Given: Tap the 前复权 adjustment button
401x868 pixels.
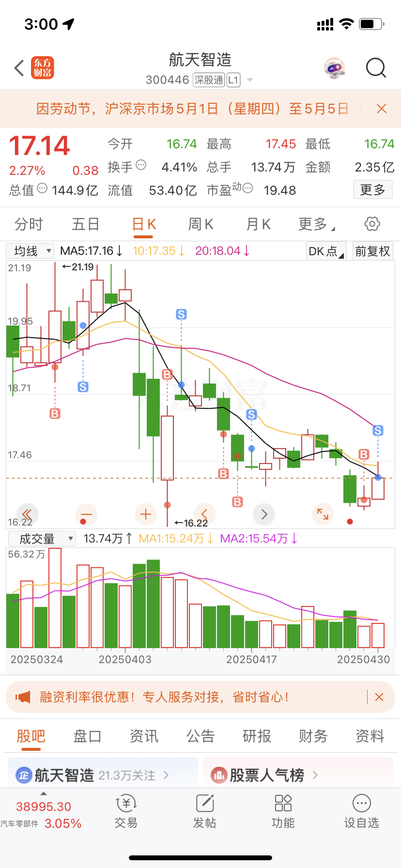Looking at the screenshot, I should click(372, 251).
